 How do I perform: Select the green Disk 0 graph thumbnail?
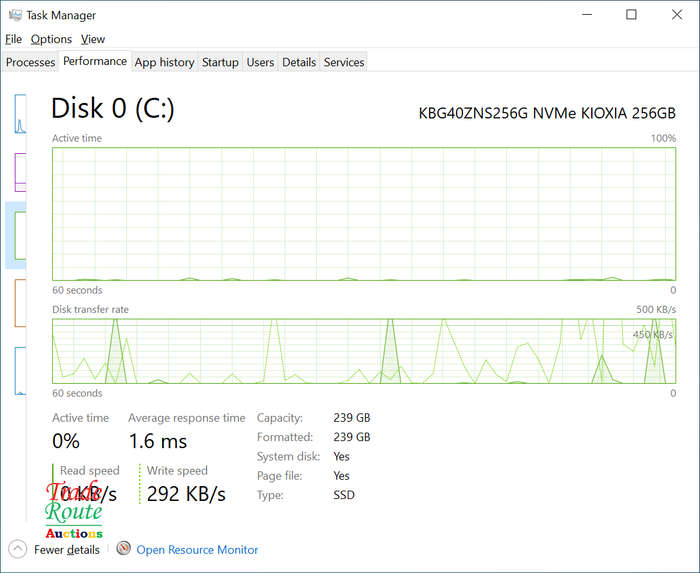point(19,235)
